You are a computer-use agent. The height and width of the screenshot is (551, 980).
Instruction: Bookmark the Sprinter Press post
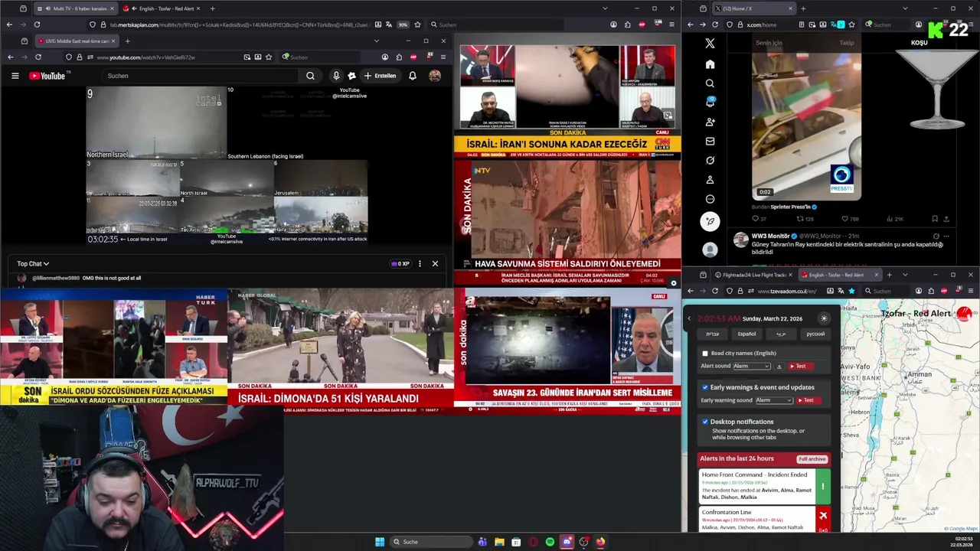coord(934,219)
